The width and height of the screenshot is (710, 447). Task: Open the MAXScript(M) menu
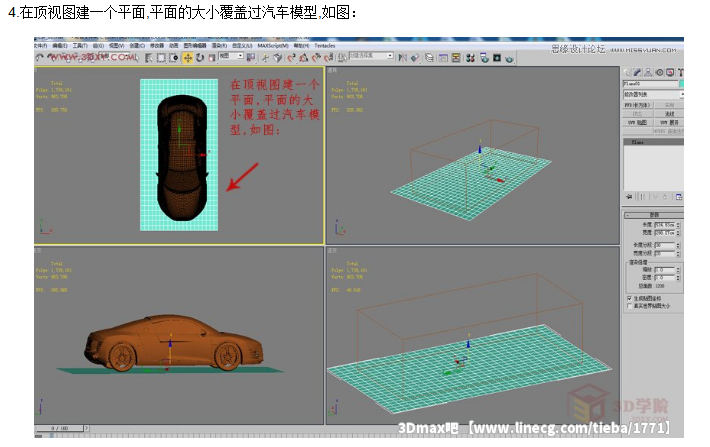(x=273, y=46)
